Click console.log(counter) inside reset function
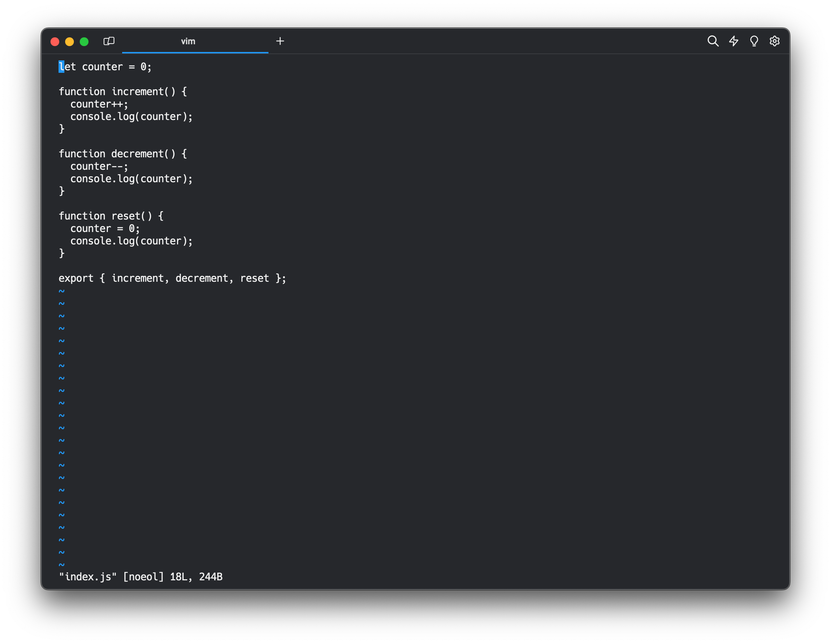831x644 pixels. 131,241
